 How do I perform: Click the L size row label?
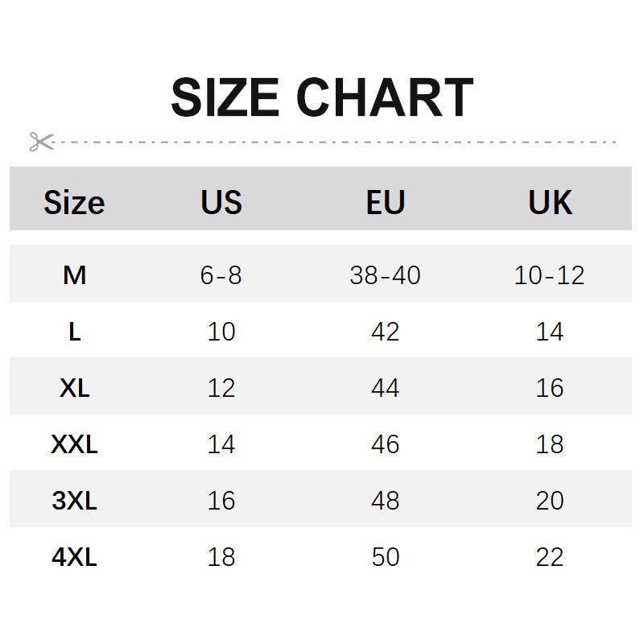tap(74, 332)
